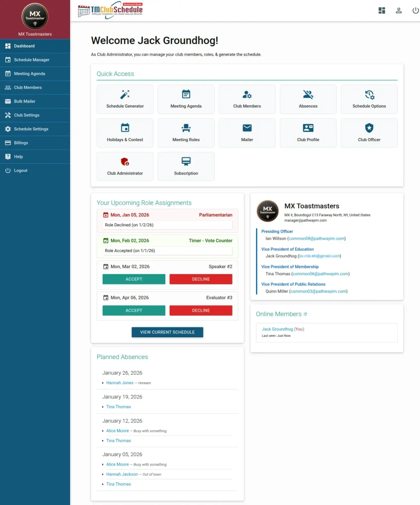
Task: Click the Presiding Officer heading
Action: coord(277,232)
